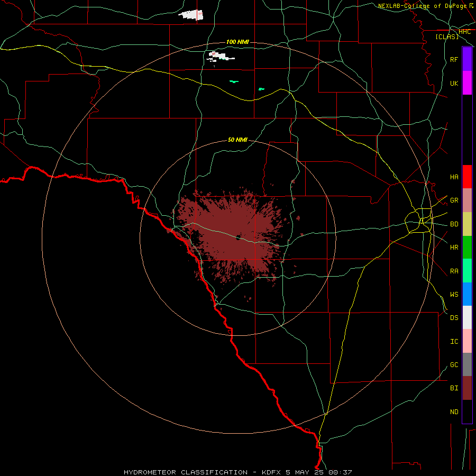Screen dimensions: 476x476
Task: Click the IC pink legend swatch
Action: point(467,341)
